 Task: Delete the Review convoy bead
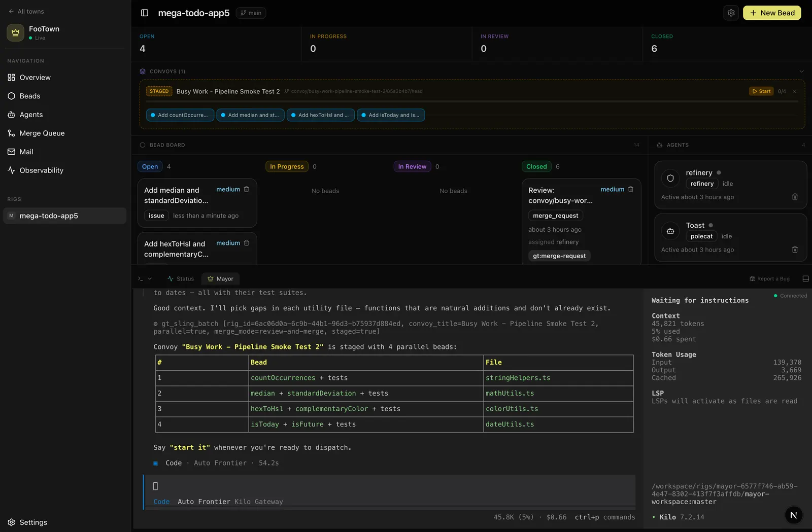click(x=630, y=189)
